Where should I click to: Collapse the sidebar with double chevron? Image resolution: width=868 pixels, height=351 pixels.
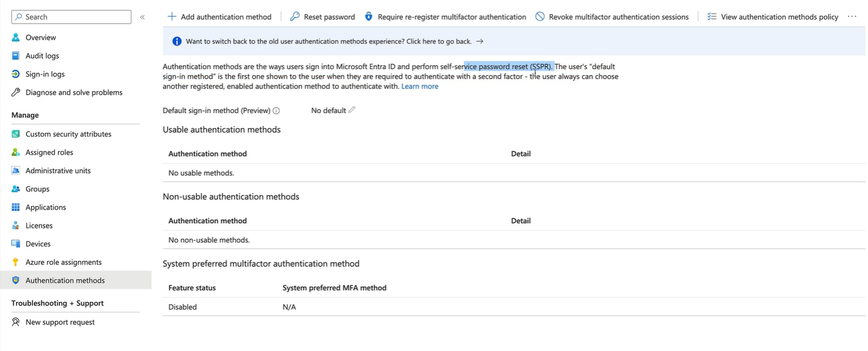[x=142, y=17]
